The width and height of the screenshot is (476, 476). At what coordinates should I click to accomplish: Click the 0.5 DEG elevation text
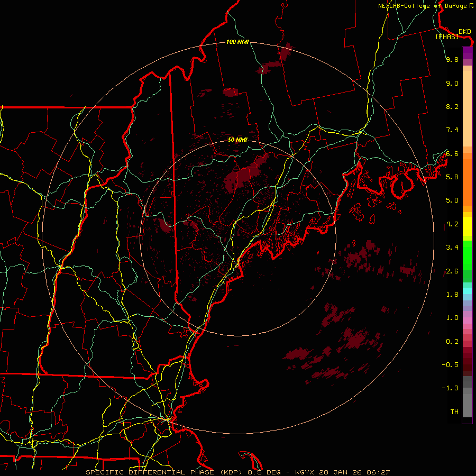pyautogui.click(x=263, y=472)
